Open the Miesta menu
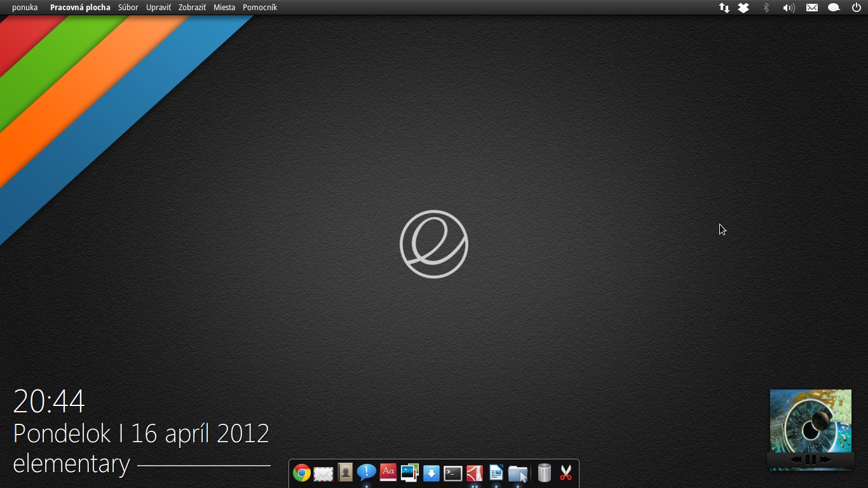This screenshot has width=868, height=488. (224, 8)
